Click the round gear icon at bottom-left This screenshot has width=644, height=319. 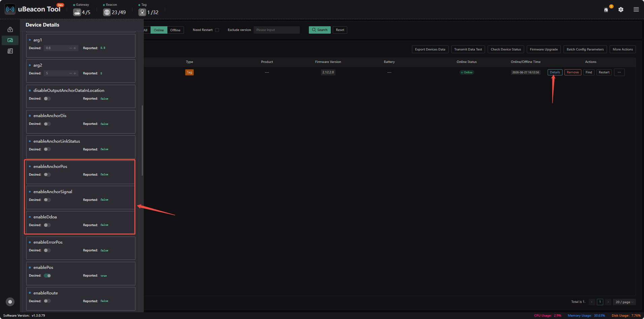10,302
